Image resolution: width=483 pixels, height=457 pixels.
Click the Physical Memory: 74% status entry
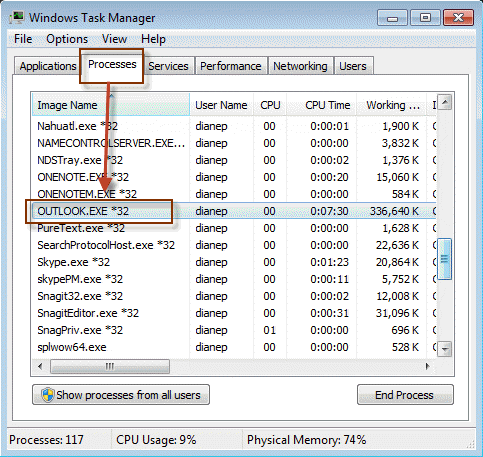point(306,440)
